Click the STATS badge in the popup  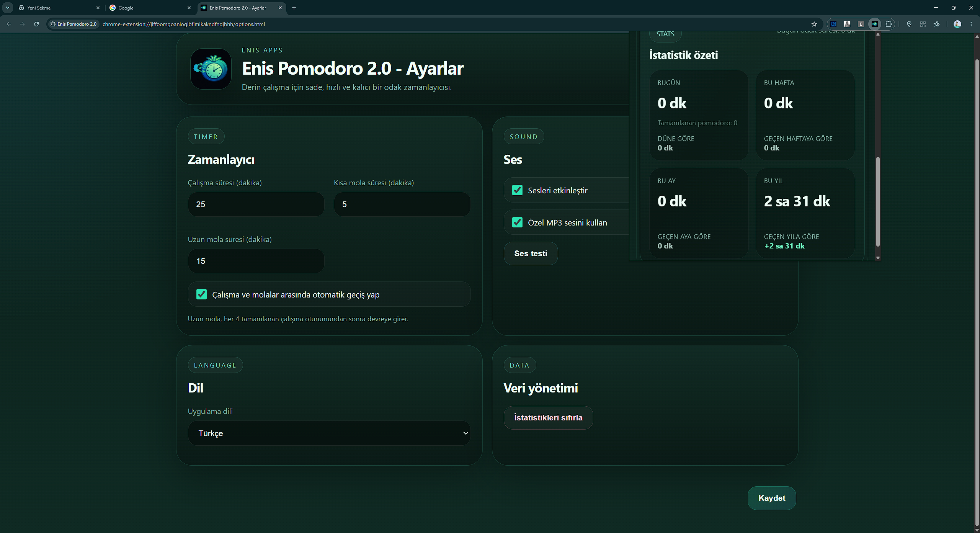665,34
